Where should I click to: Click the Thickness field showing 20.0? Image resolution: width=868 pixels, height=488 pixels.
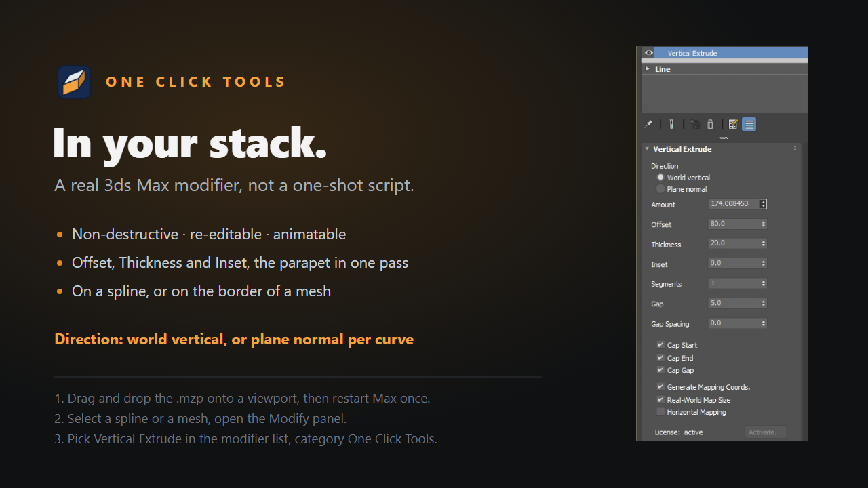coord(734,243)
